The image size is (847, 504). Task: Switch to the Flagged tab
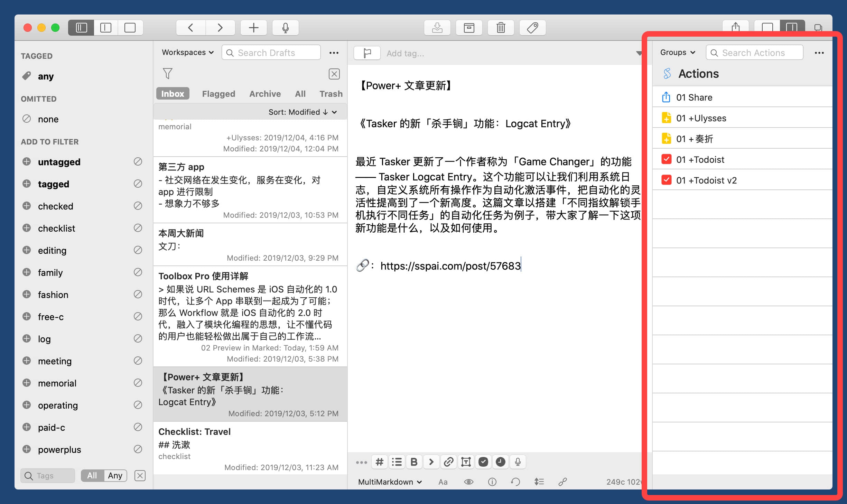218,94
